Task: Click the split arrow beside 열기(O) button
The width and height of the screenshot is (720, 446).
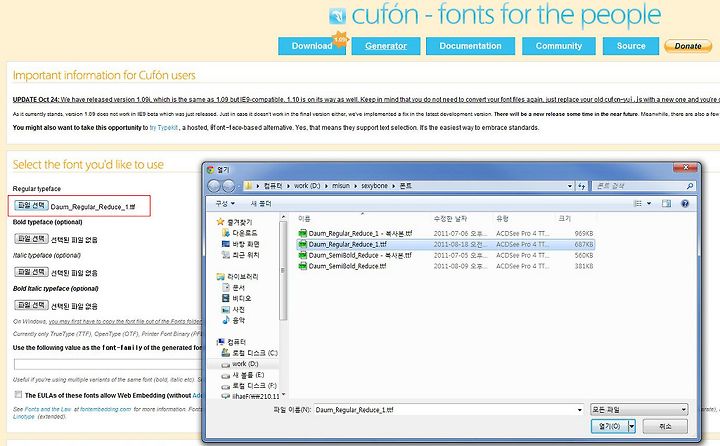Action: click(x=632, y=426)
